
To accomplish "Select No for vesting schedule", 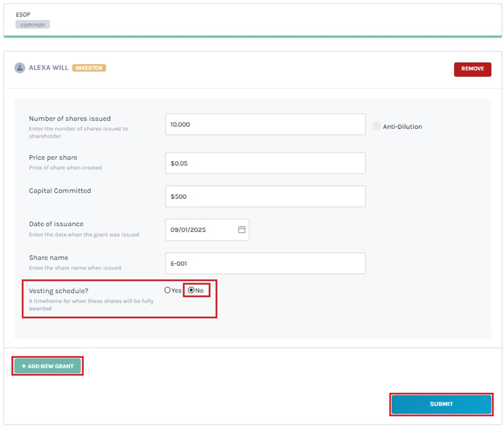I will coord(191,290).
